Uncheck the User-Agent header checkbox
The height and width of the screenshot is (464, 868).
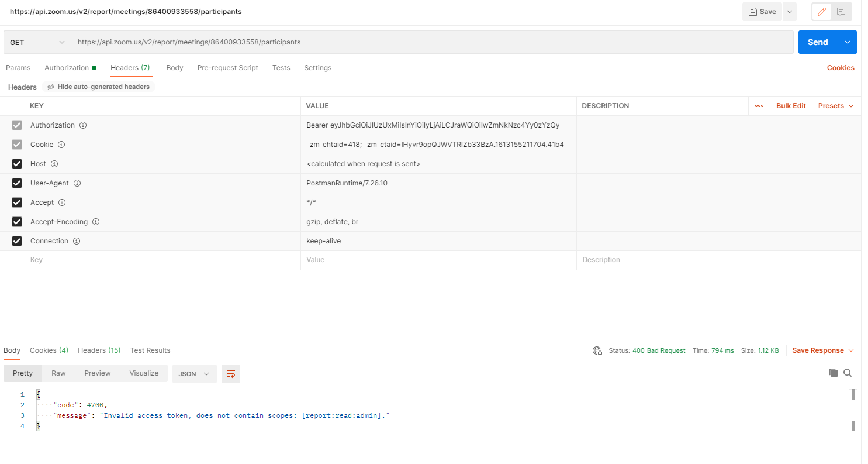[x=17, y=183]
